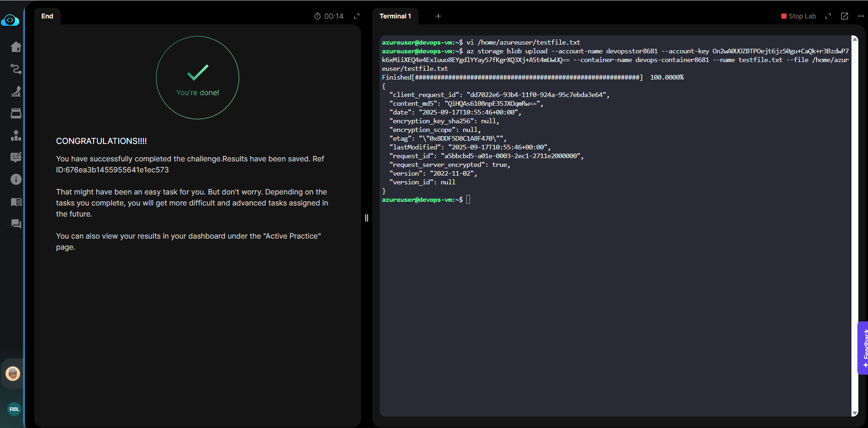Open the cloud logo home icon
This screenshot has width=868, height=428.
[x=10, y=20]
